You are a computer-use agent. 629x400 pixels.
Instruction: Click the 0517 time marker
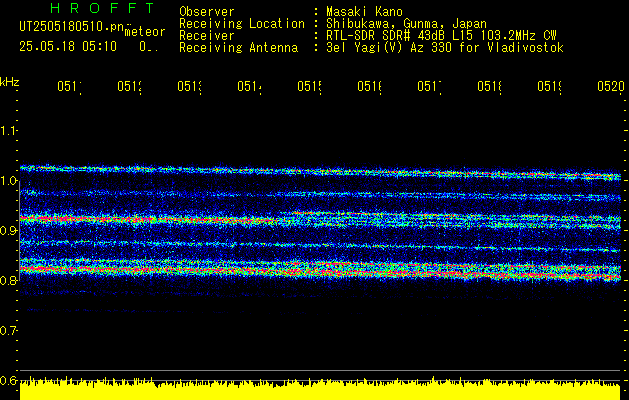(x=430, y=86)
